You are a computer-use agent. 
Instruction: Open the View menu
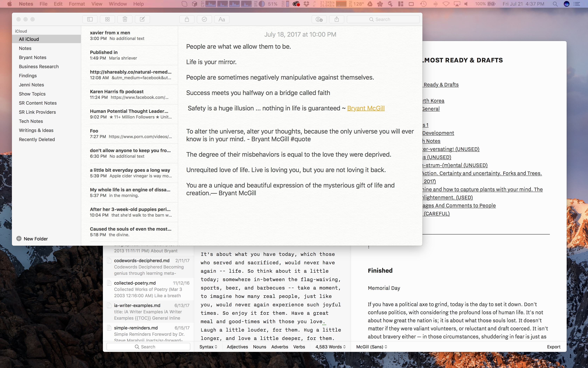[x=97, y=4]
